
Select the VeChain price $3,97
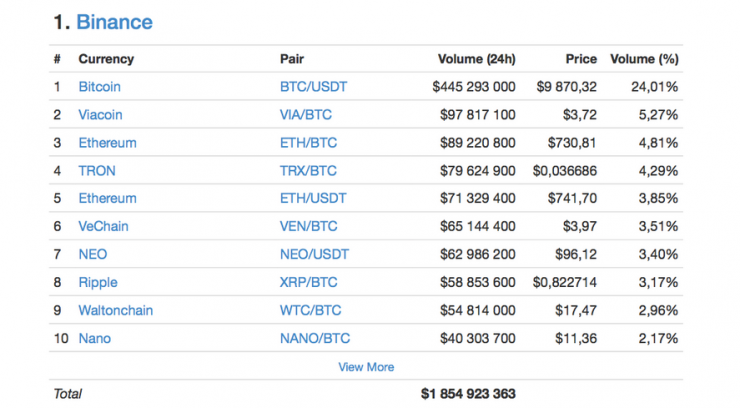(580, 226)
